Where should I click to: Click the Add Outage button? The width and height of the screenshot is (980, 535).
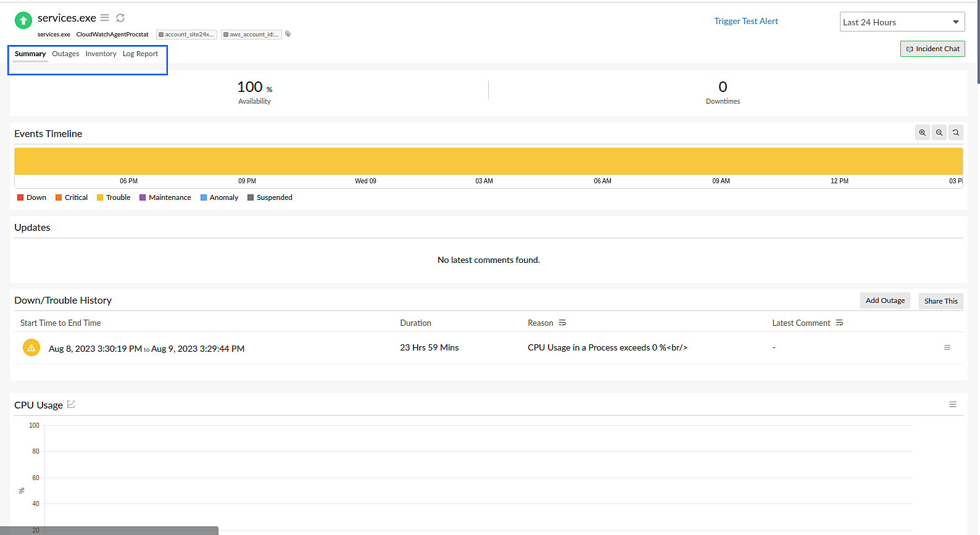[x=884, y=301]
